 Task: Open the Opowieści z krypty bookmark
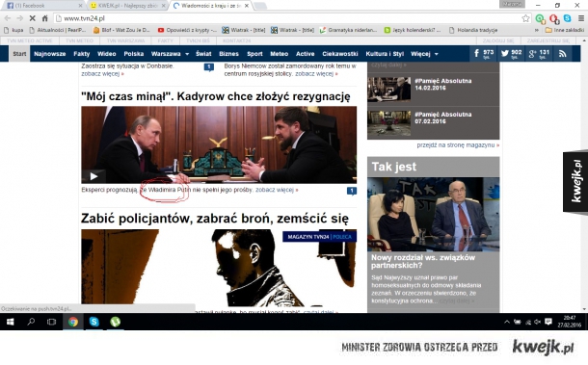click(187, 30)
